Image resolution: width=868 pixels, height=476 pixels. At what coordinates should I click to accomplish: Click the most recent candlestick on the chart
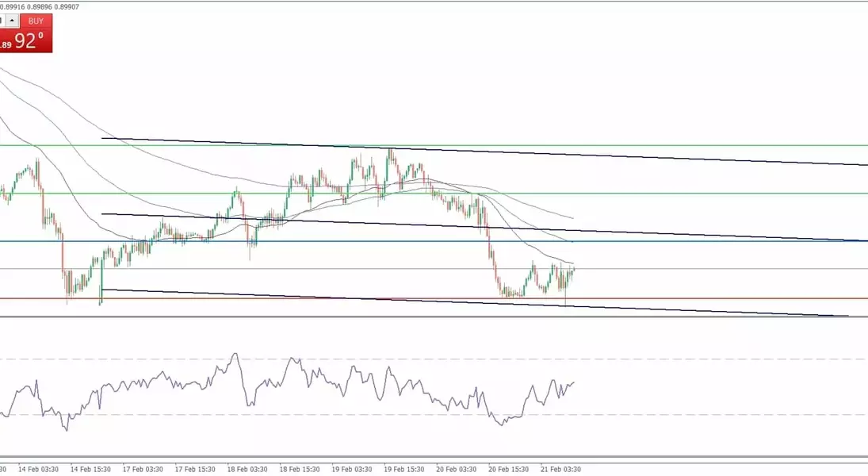572,270
